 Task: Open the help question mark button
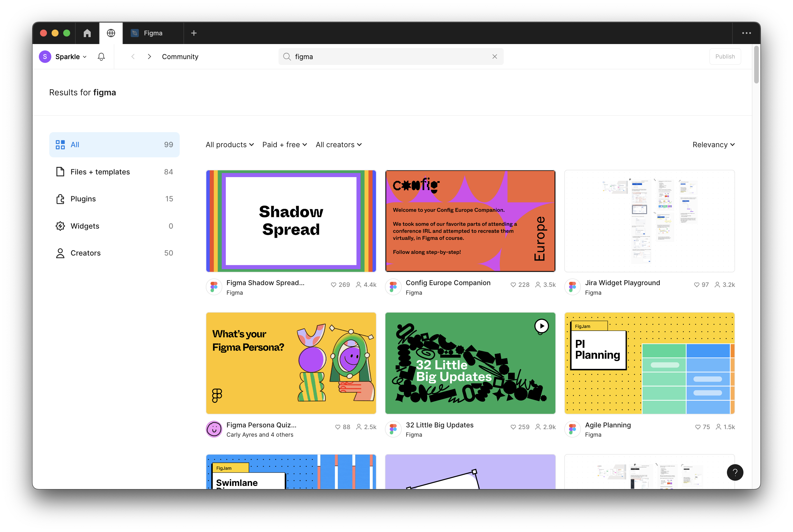(735, 472)
